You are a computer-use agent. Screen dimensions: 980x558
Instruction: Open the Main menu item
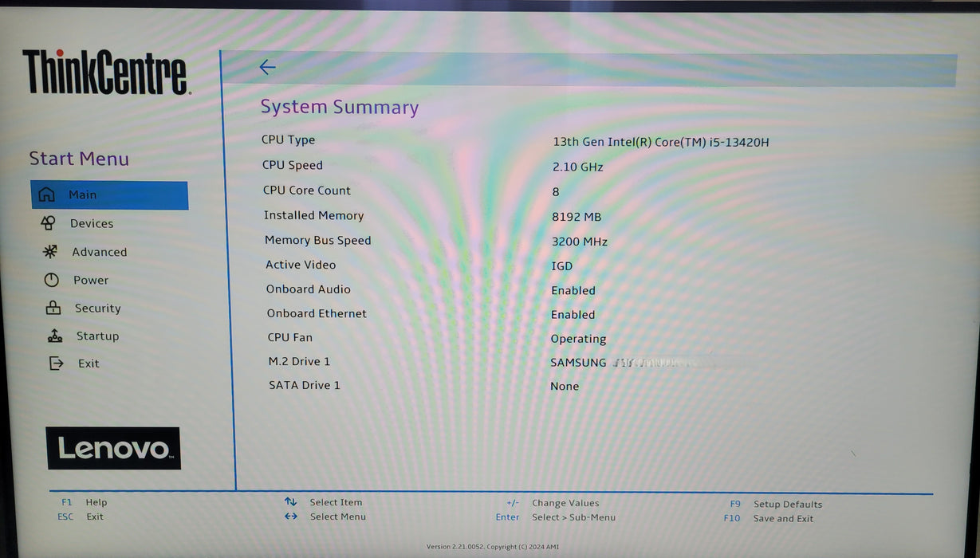pos(109,195)
